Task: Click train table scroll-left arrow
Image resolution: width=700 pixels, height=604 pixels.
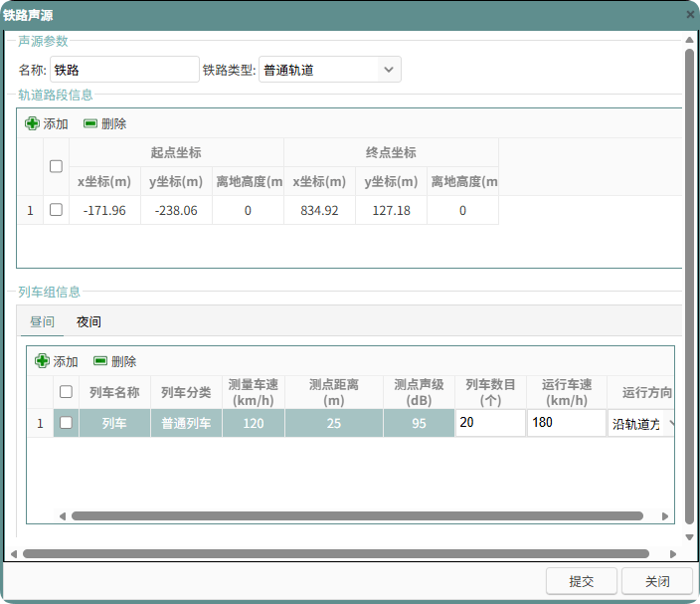Action: [x=63, y=516]
